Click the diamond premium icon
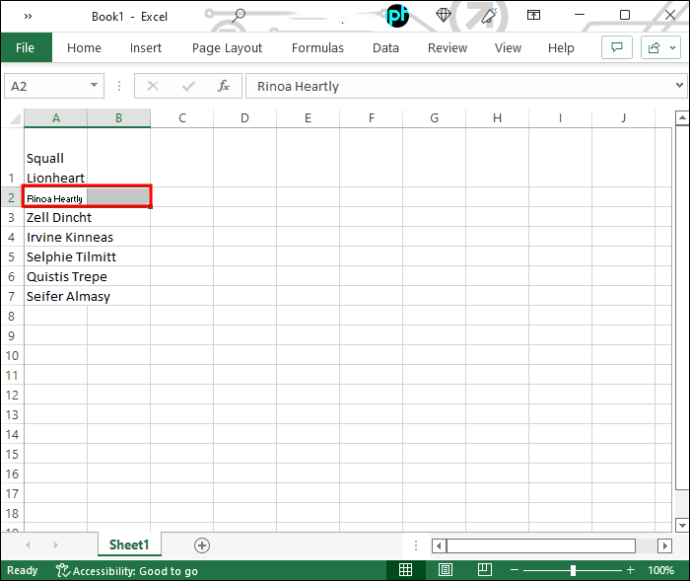The height and width of the screenshot is (581, 690). pos(443,15)
